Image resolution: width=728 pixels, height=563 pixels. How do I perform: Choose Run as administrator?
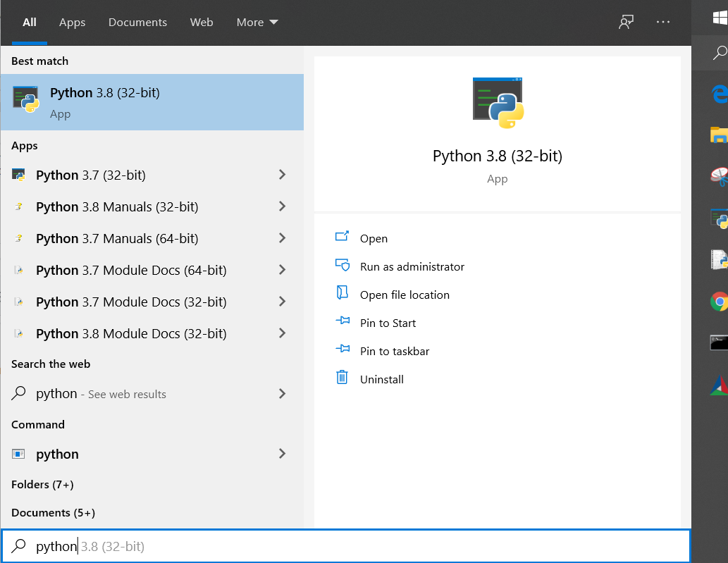(x=412, y=267)
